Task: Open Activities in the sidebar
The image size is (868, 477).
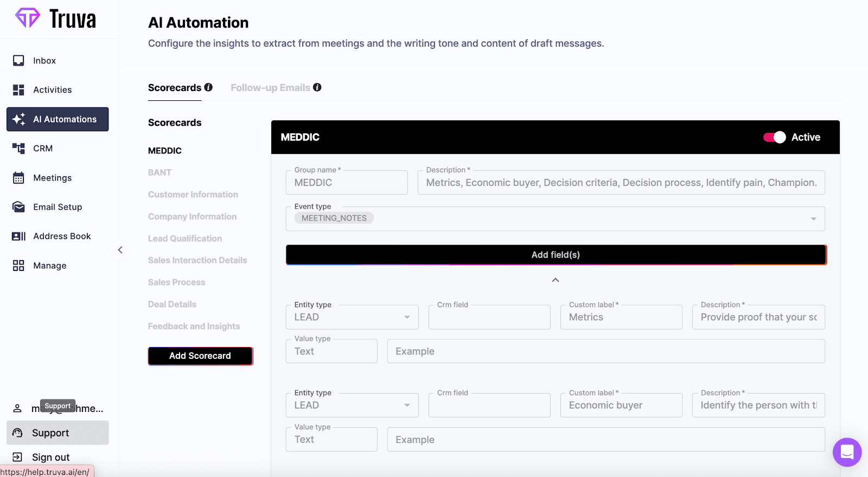Action: 58,90
